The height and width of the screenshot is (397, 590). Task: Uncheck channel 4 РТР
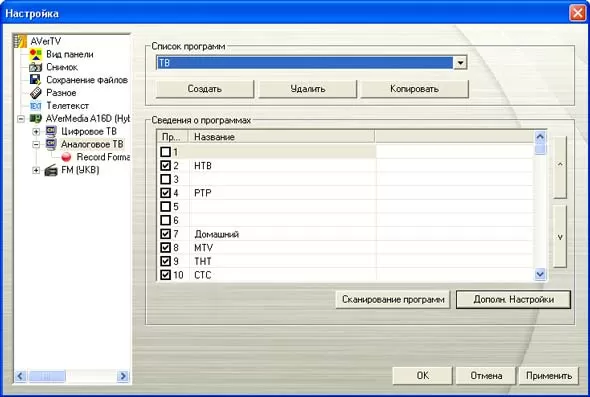(x=165, y=193)
